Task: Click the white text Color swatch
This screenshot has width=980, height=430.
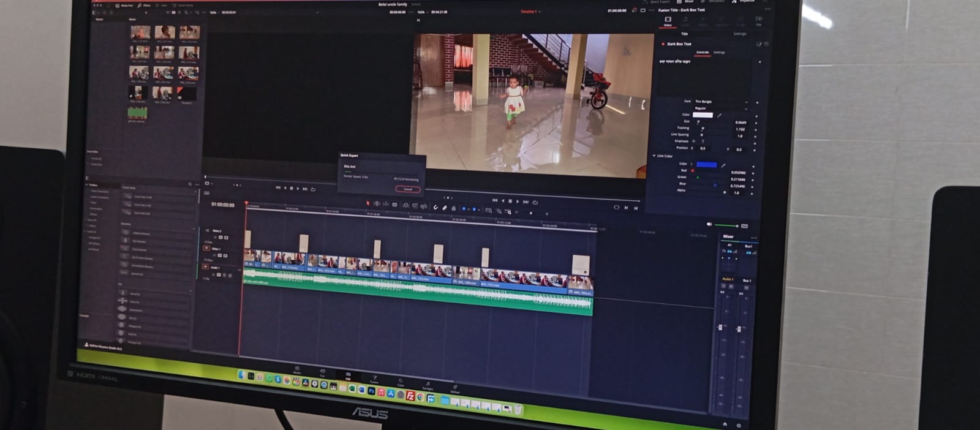Action: [703, 115]
